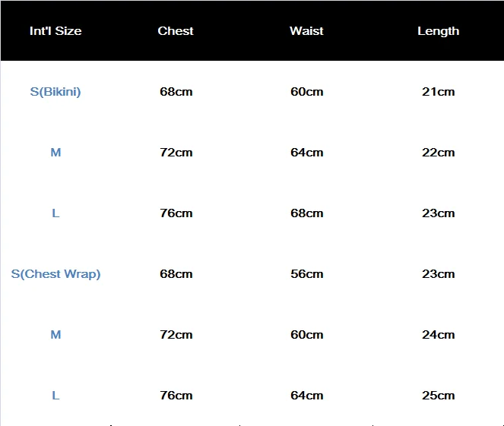This screenshot has width=504, height=426.
Task: Open the S(Chest Wrap) size link
Action: pyautogui.click(x=55, y=274)
